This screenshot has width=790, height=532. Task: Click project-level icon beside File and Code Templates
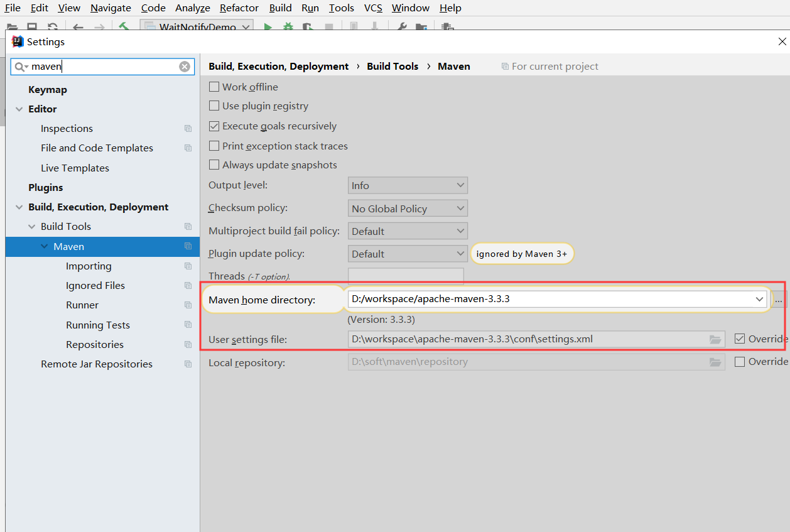click(188, 148)
